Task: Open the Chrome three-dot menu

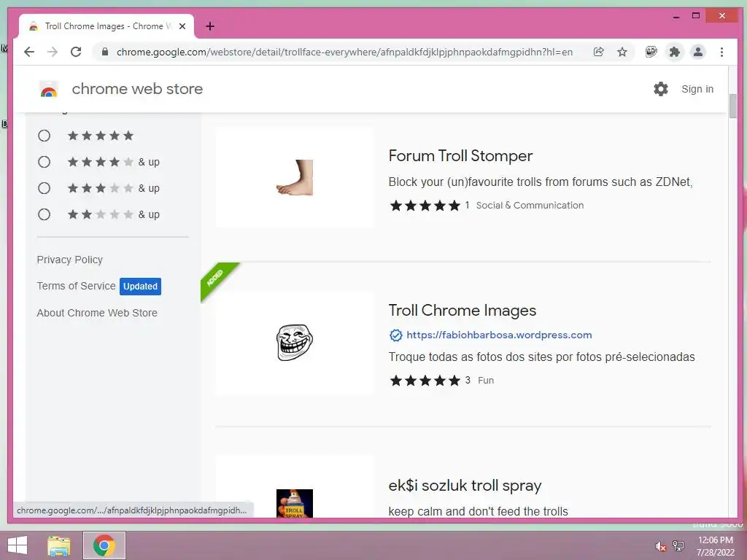Action: coord(721,52)
